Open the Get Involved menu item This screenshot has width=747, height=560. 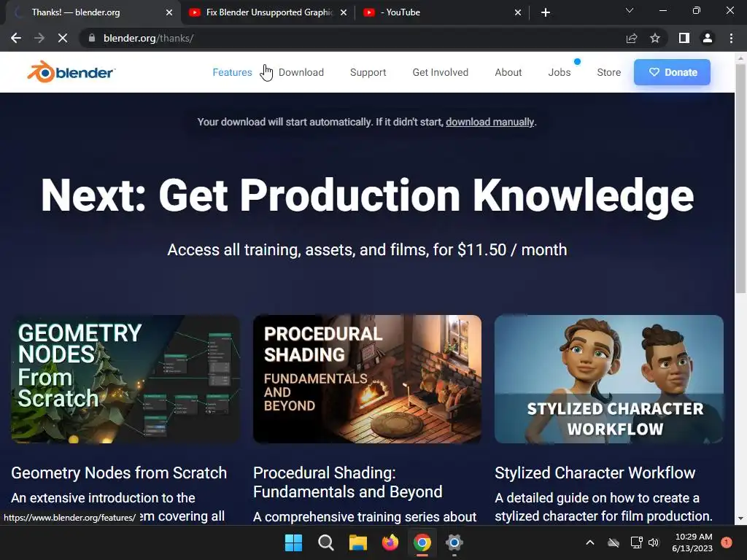[440, 72]
